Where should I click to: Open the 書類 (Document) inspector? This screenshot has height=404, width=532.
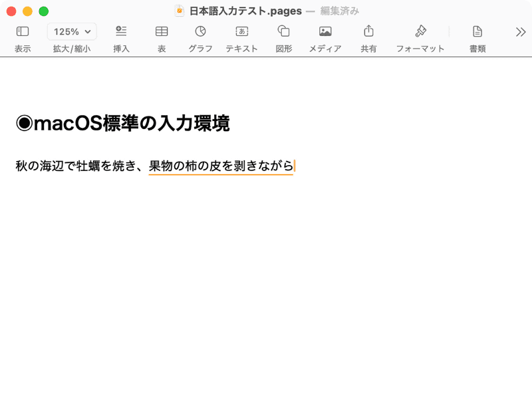click(477, 31)
